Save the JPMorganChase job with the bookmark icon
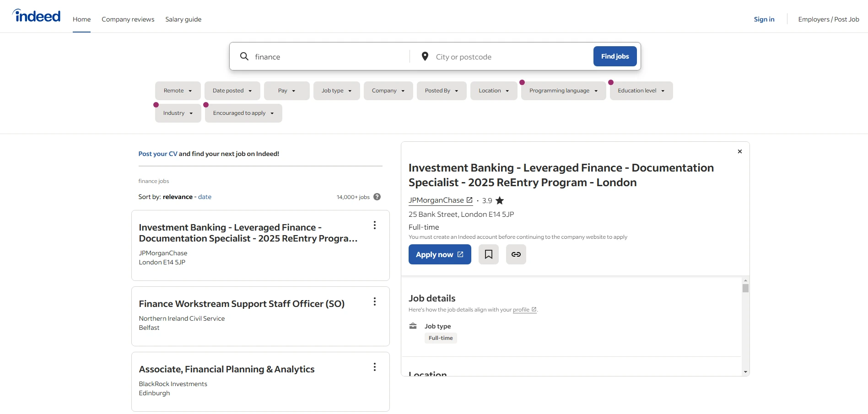The width and height of the screenshot is (868, 414). click(x=488, y=254)
